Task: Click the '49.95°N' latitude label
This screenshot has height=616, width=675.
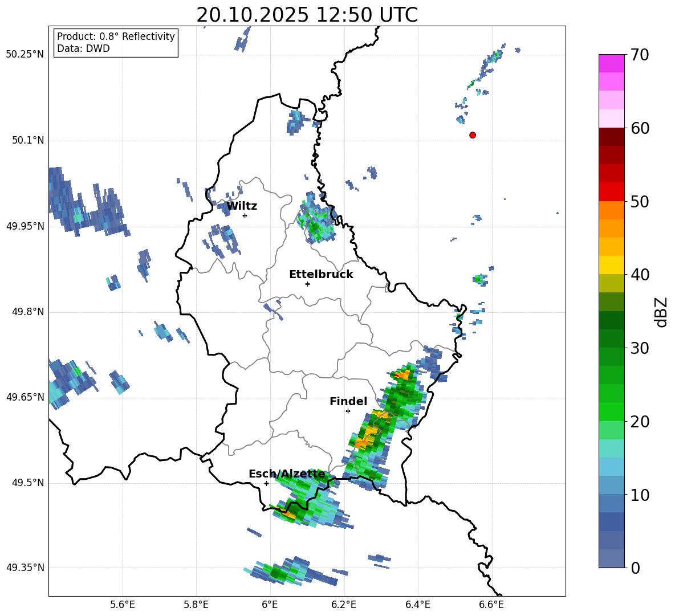Action: 25,226
